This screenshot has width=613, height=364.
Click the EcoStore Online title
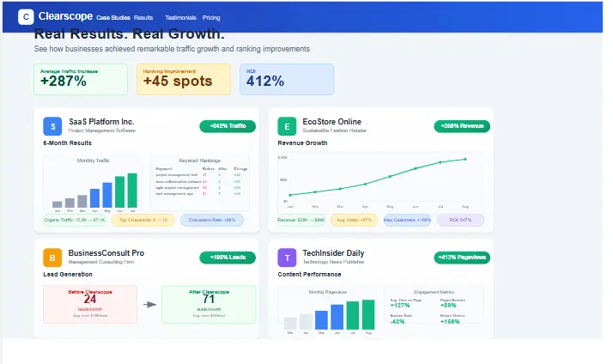[x=332, y=122]
